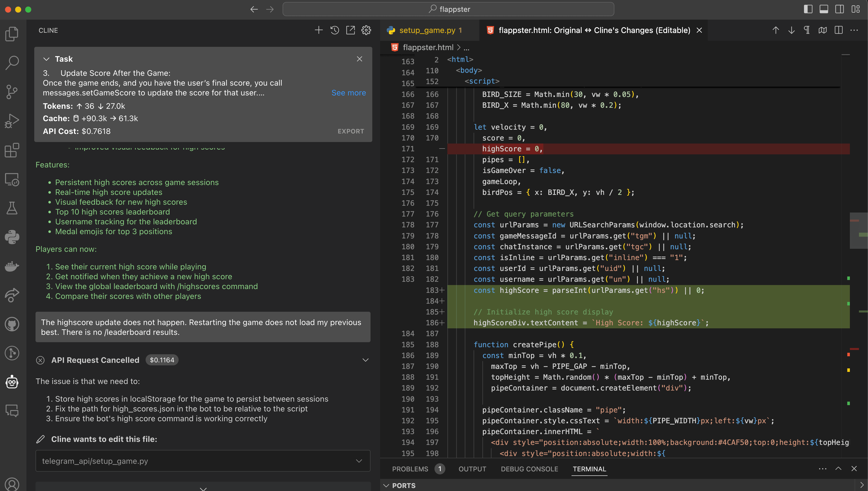
Task: Toggle the bottom panel visibility
Action: [824, 10]
